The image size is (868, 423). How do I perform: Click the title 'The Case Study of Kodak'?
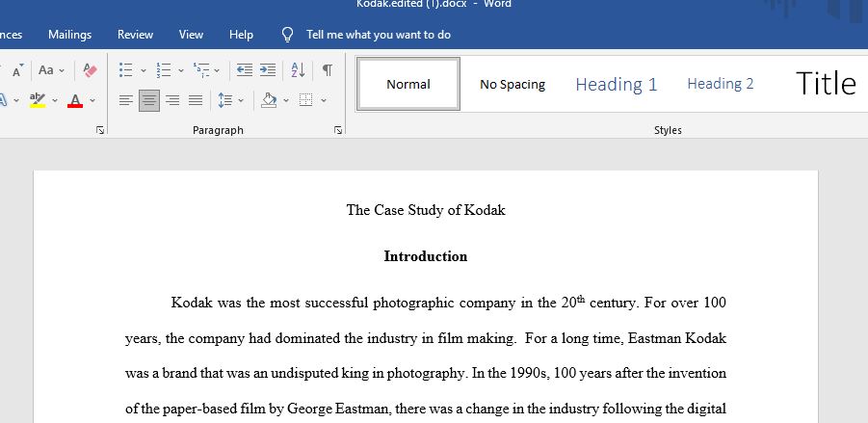426,210
